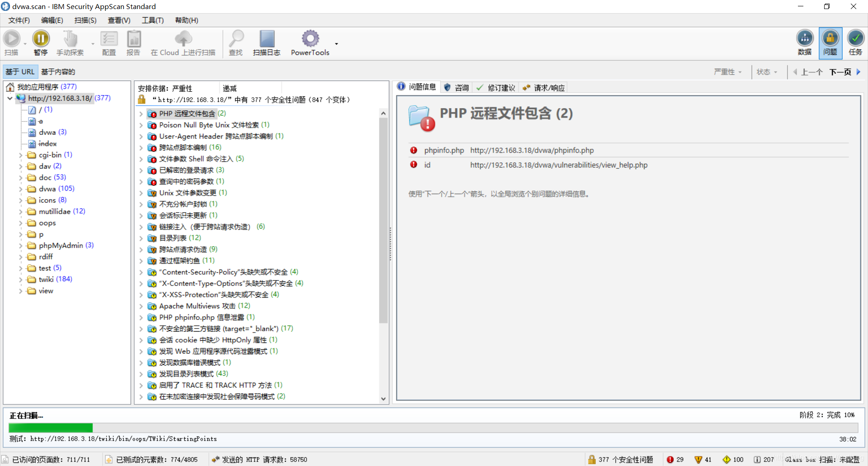Select the Apache Multiviews 攻击 (12) issue
Screen dimensions: 868x466
204,306
